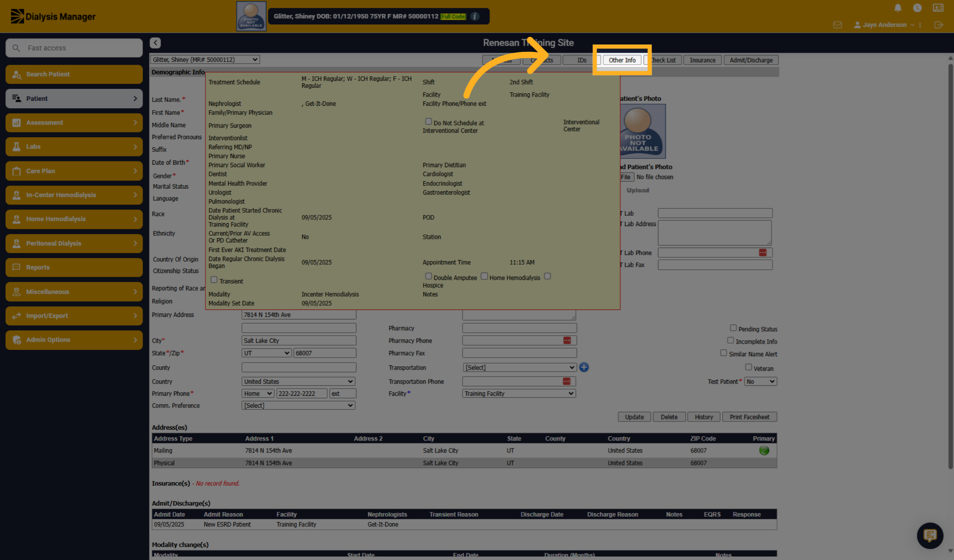
Task: Click the History button
Action: pyautogui.click(x=703, y=417)
